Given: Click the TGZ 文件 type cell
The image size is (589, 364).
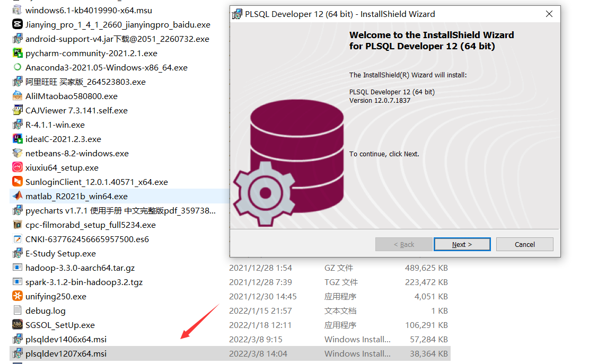Looking at the screenshot, I should click(341, 282).
